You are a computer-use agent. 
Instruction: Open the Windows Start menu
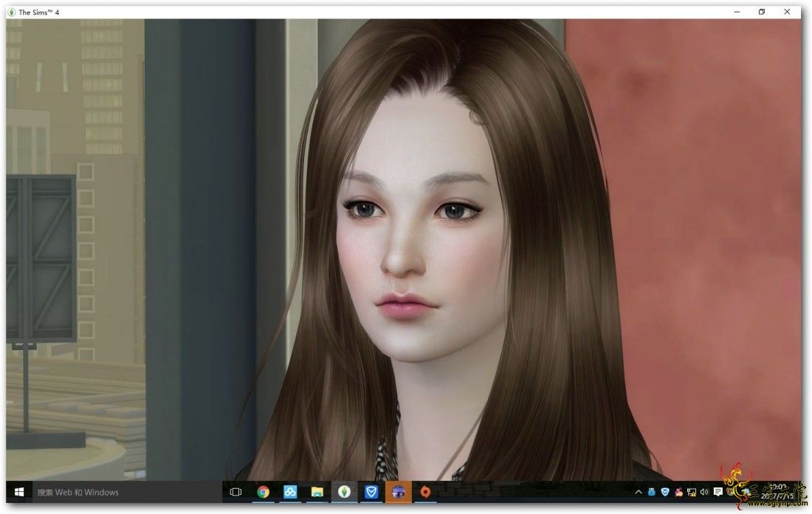(19, 492)
